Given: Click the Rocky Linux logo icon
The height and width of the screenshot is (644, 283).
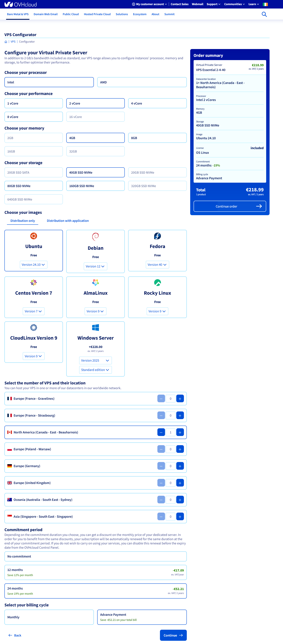Looking at the screenshot, I should [157, 282].
